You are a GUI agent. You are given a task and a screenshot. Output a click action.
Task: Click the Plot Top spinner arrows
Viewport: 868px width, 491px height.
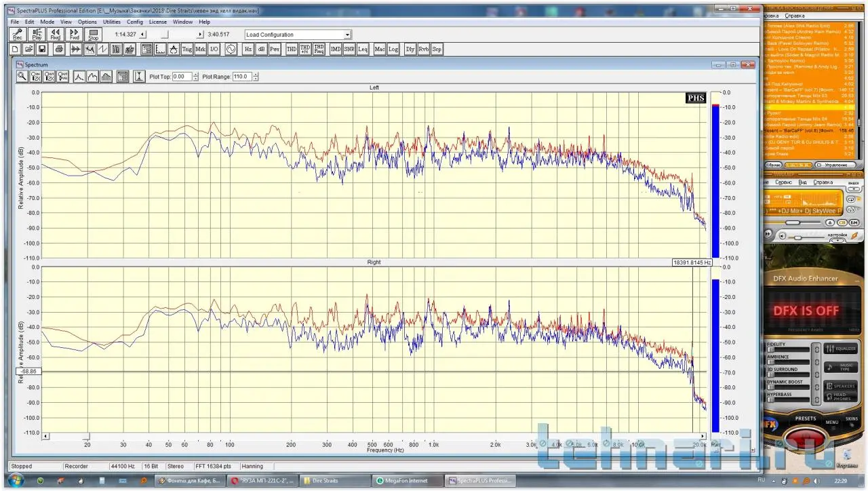tap(196, 77)
